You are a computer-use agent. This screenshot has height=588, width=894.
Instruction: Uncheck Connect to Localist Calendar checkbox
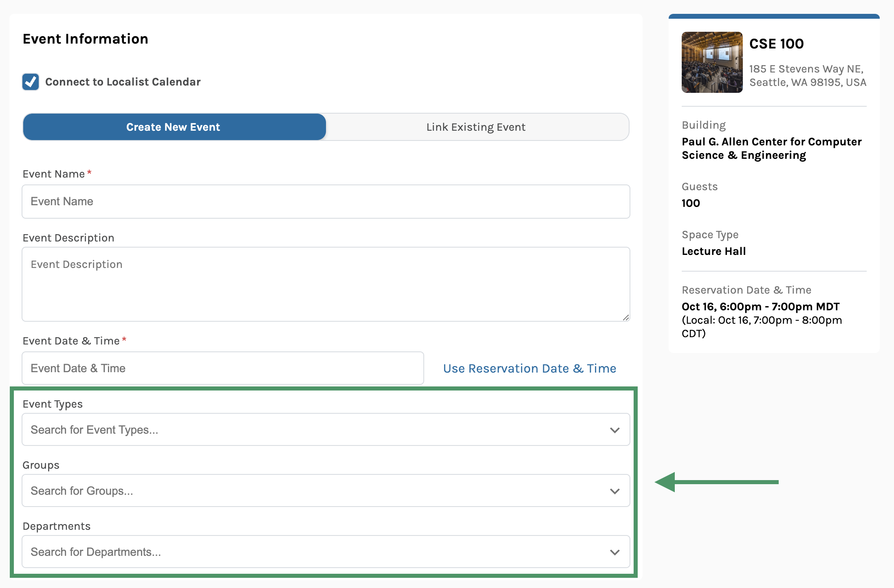pyautogui.click(x=31, y=82)
